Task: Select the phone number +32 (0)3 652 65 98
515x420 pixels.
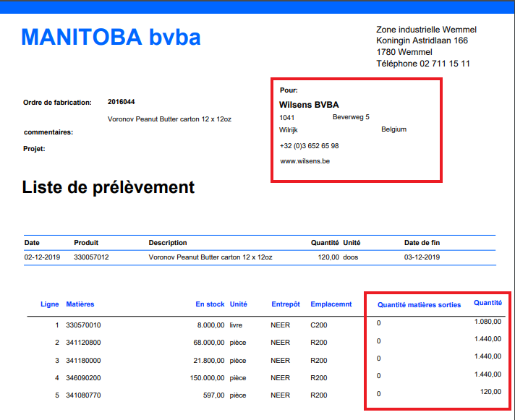Action: coord(309,146)
